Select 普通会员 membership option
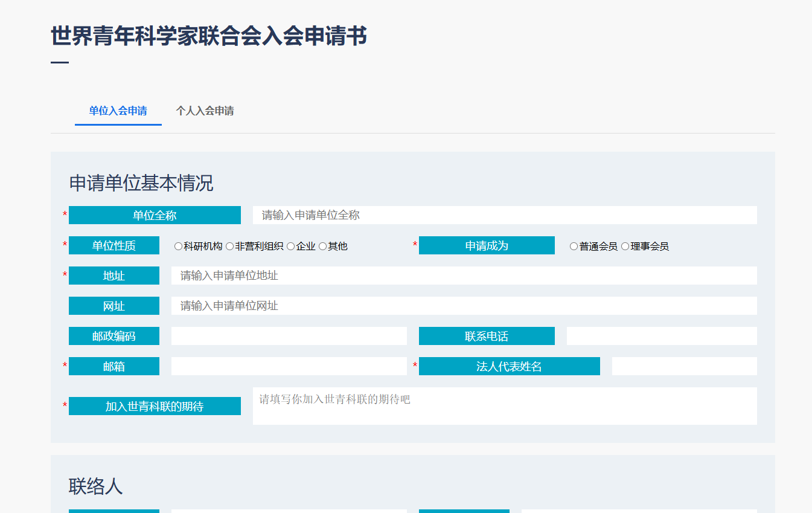Screen dimensions: 812x513 click(574, 247)
